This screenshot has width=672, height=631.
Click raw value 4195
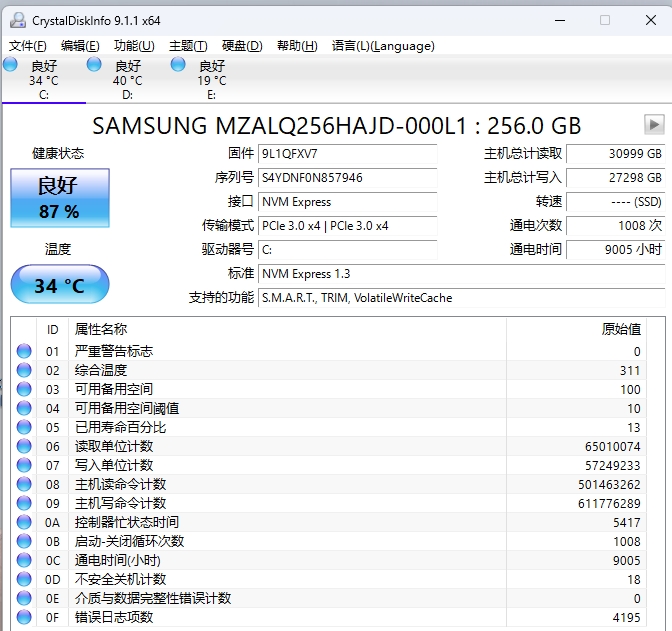[x=627, y=617]
